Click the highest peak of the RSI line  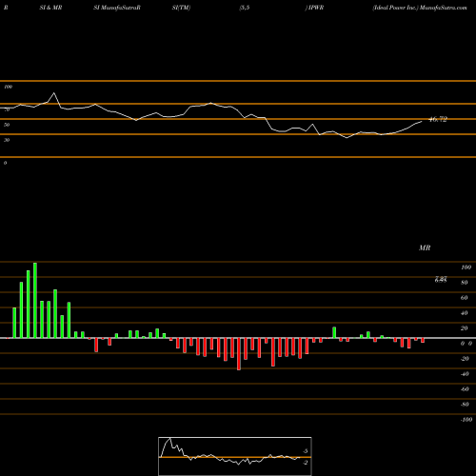(x=53, y=93)
